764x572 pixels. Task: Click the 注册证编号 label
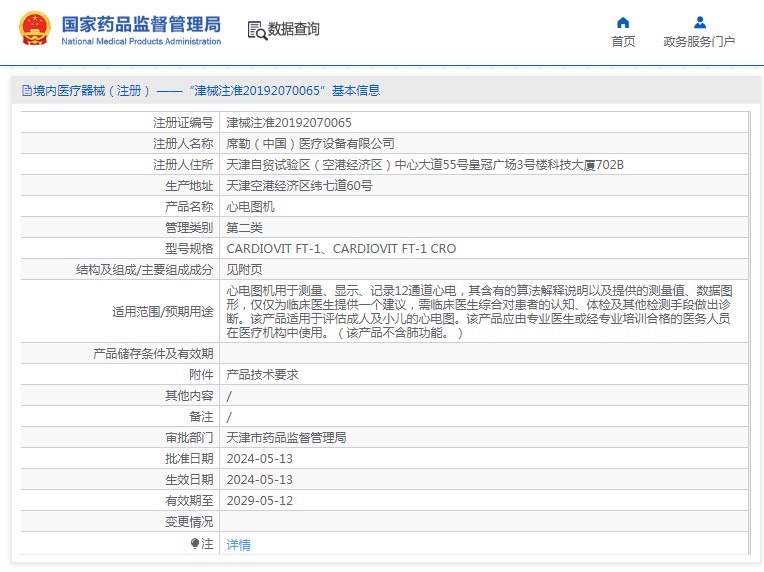[183, 123]
